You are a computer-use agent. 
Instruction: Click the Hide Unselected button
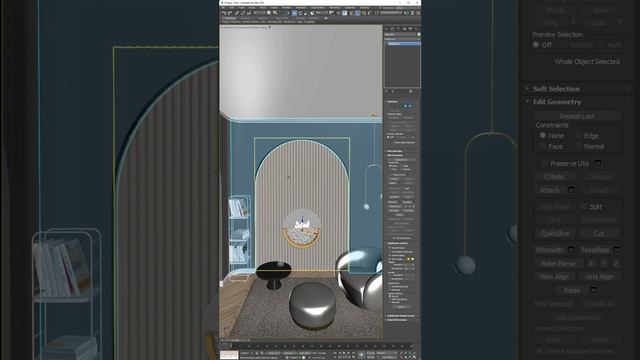tap(402, 223)
